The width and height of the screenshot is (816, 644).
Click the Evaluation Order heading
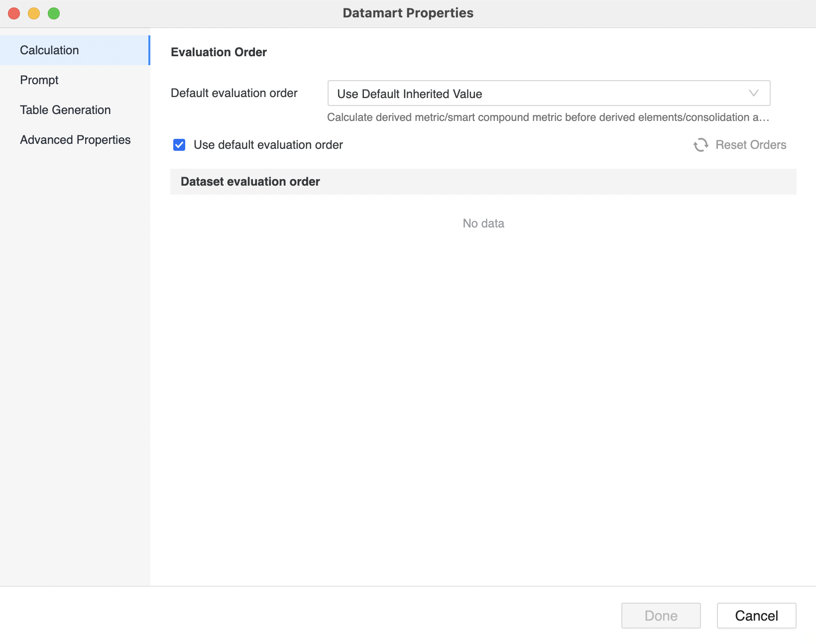click(219, 52)
